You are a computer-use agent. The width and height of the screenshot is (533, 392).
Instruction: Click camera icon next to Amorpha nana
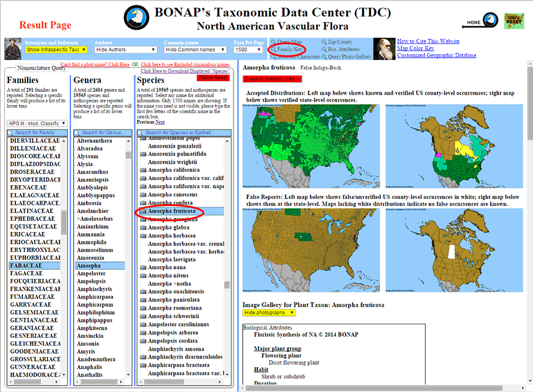click(143, 267)
